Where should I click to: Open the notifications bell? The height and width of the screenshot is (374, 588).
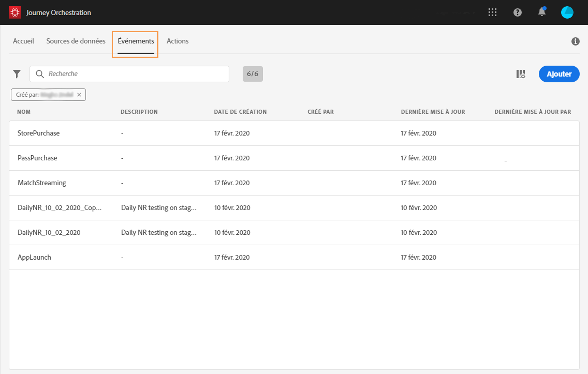[x=542, y=12]
